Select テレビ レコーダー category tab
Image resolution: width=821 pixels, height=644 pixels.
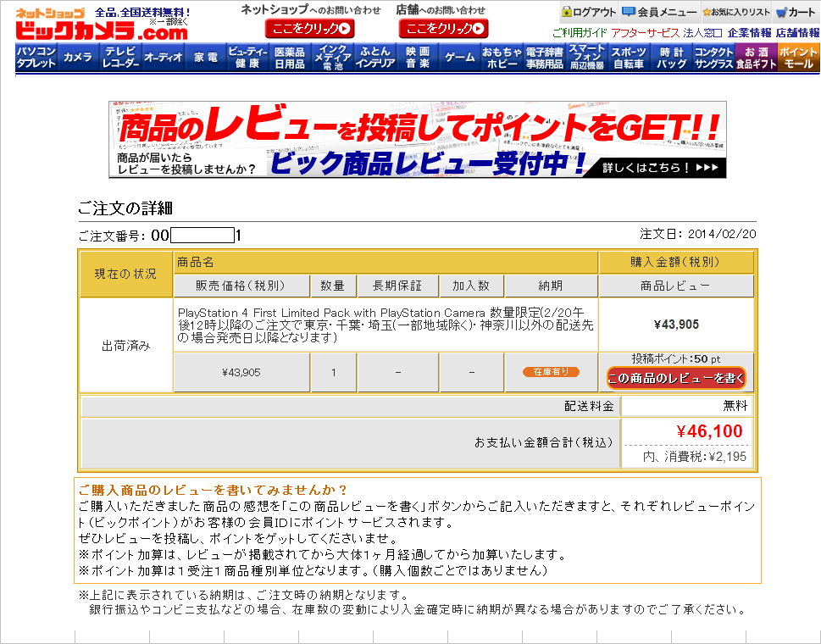click(120, 57)
